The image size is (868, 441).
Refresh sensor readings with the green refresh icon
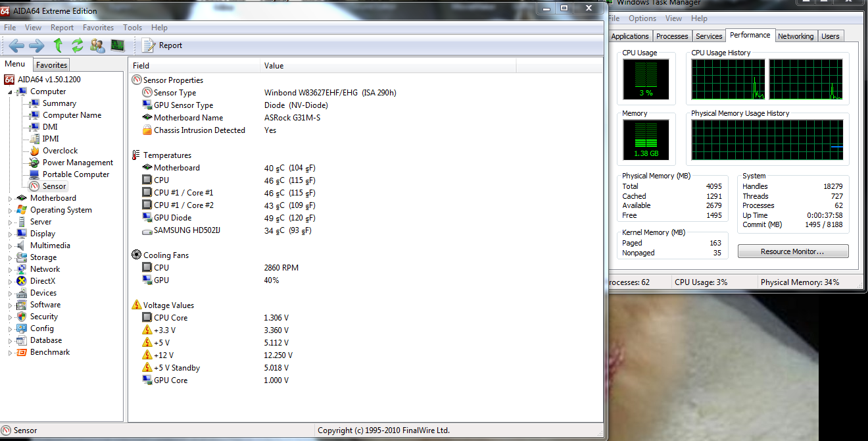point(78,45)
